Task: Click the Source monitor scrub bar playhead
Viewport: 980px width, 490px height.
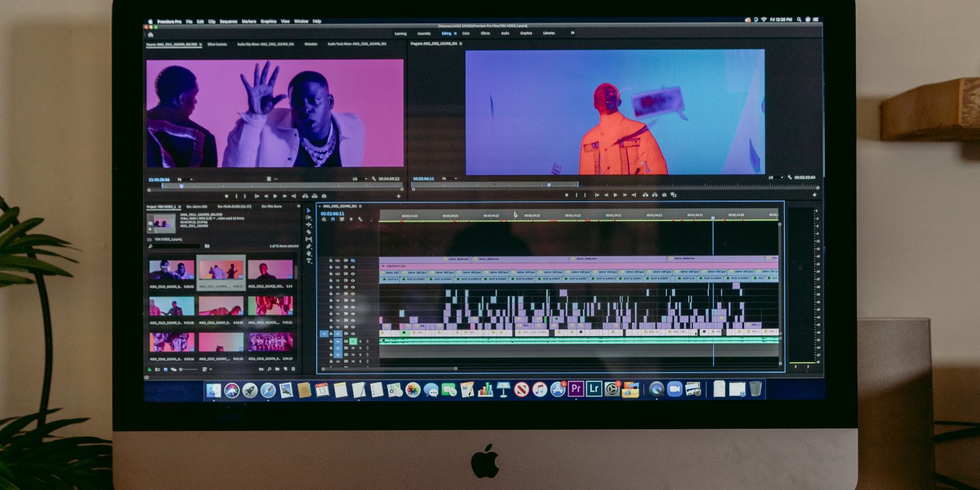Action: point(181,187)
